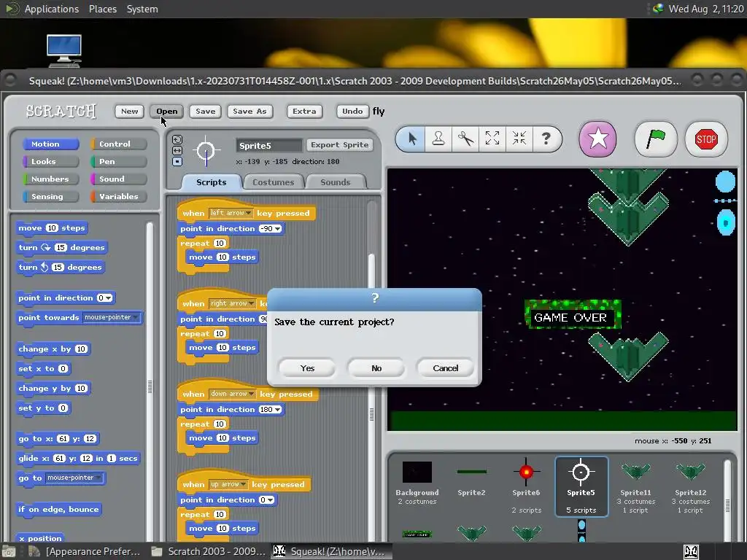This screenshot has height=560, width=747.
Task: Open the Looks blocks category
Action: [x=50, y=161]
